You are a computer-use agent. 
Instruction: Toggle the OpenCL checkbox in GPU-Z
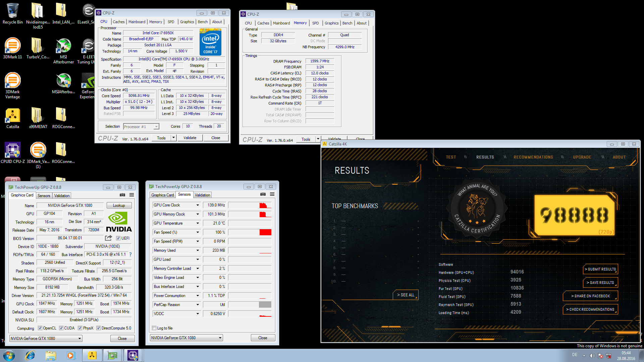pos(40,328)
